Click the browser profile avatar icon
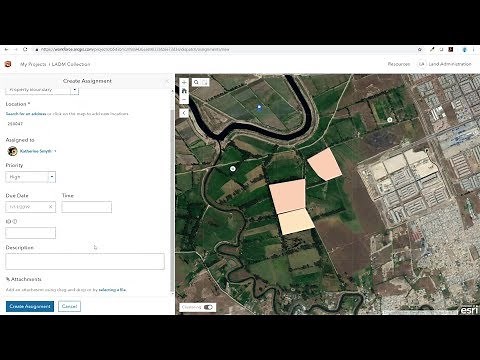The image size is (480, 360). point(465,49)
